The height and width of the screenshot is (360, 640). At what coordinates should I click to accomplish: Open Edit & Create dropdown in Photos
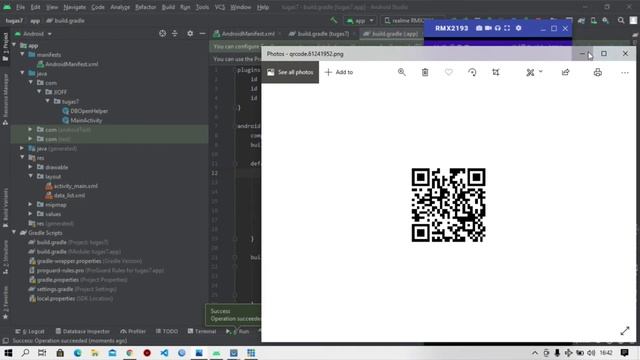click(x=534, y=72)
